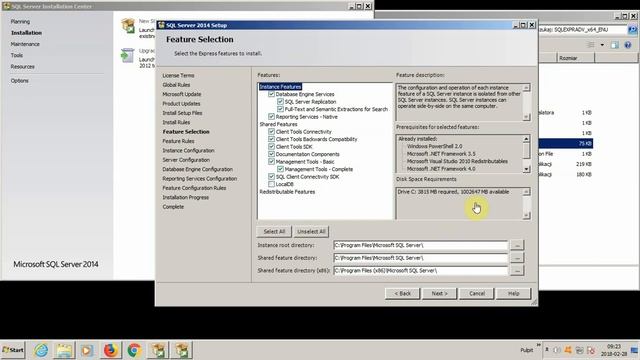The width and height of the screenshot is (640, 360).
Task: Open Tools in Installation Center sidebar
Action: pyautogui.click(x=17, y=55)
